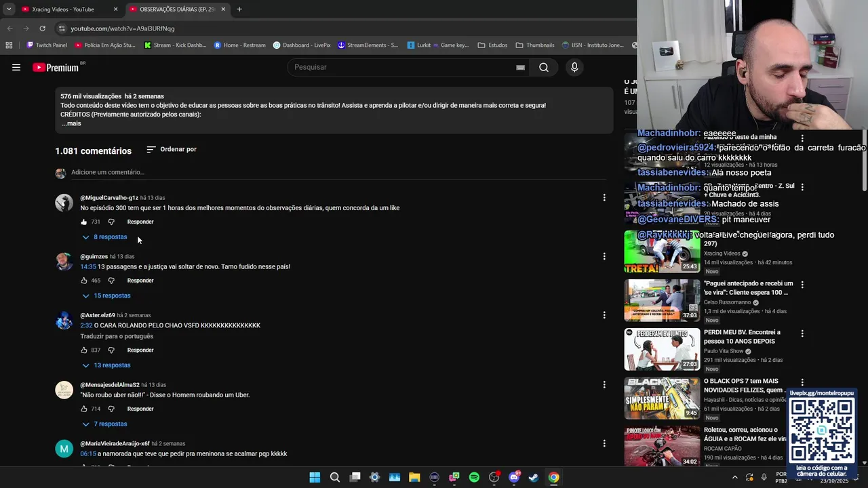The image size is (868, 488).
Task: Open Twitch Painel bookmark
Action: point(47,45)
